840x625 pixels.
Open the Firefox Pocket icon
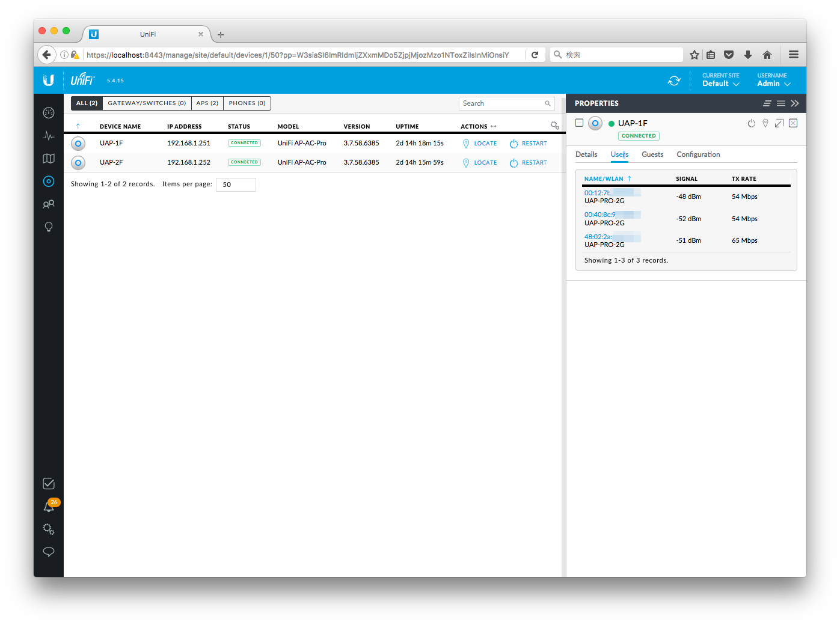(x=729, y=55)
